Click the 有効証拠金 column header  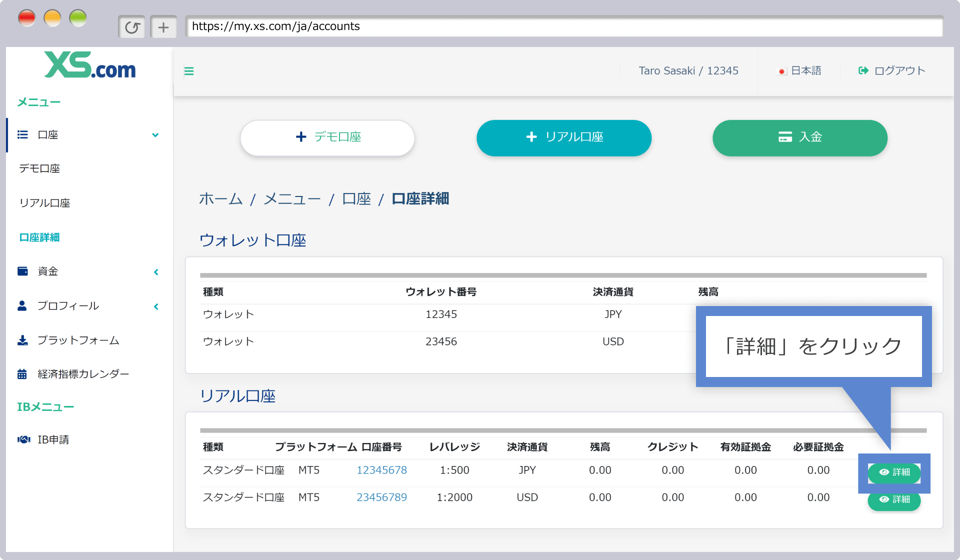point(745,447)
